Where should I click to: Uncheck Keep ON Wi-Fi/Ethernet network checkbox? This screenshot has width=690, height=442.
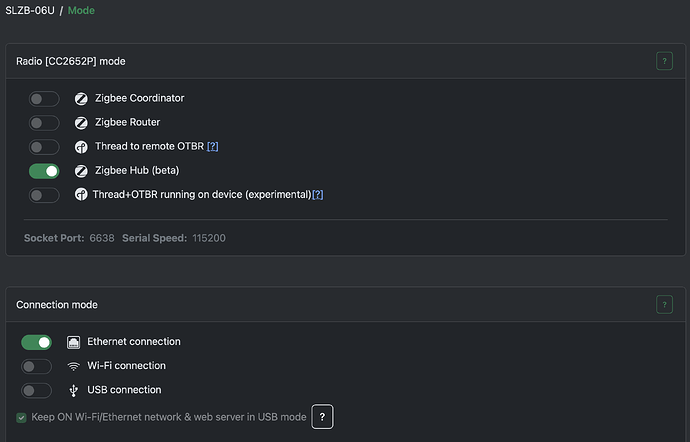[x=21, y=417]
